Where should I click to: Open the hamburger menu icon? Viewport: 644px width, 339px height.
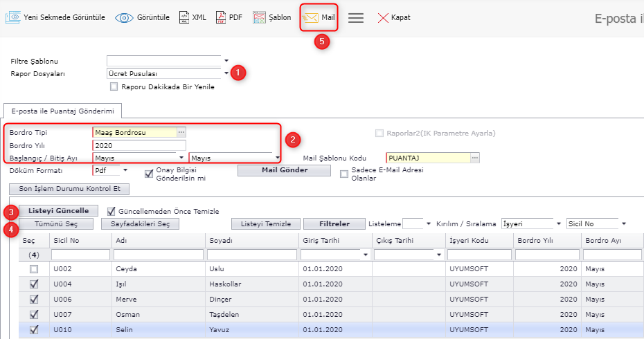356,18
